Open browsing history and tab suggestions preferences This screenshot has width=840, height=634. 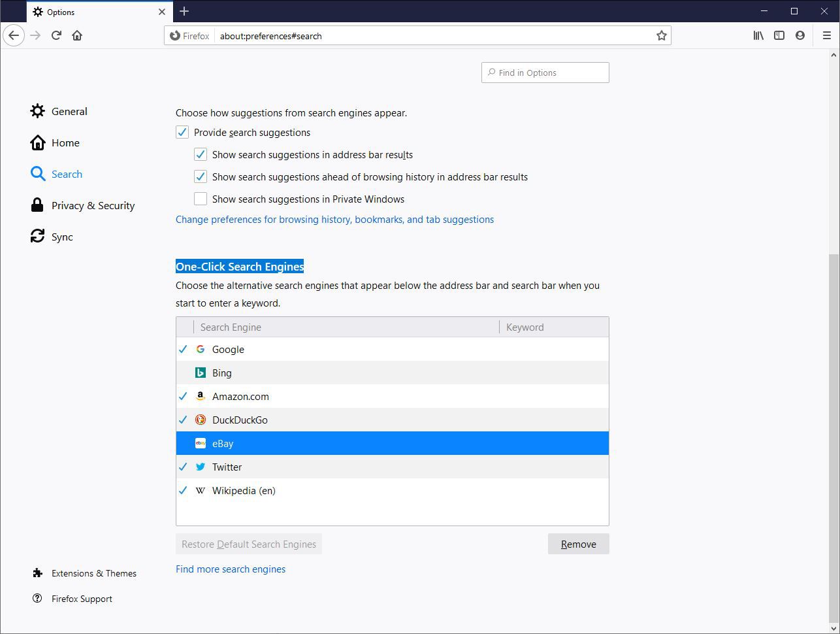[x=334, y=220]
